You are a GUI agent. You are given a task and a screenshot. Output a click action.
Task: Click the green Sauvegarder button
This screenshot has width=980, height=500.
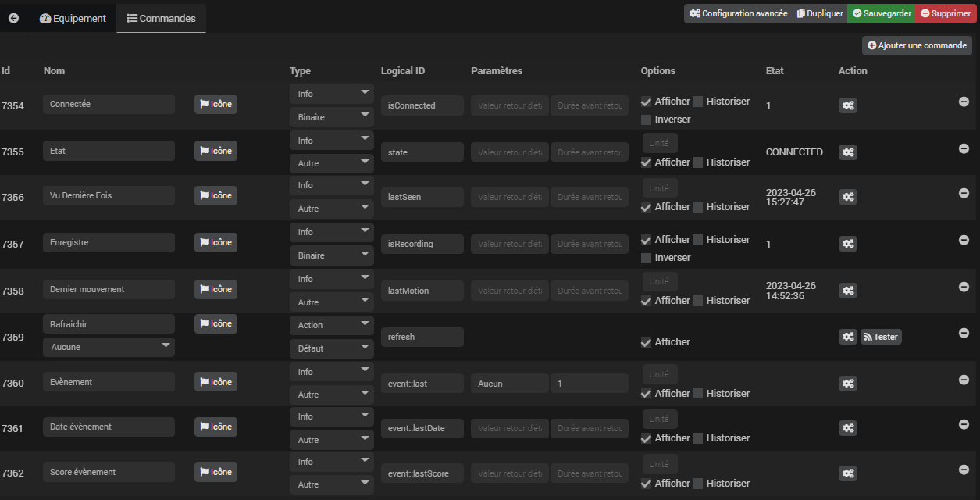(x=881, y=13)
